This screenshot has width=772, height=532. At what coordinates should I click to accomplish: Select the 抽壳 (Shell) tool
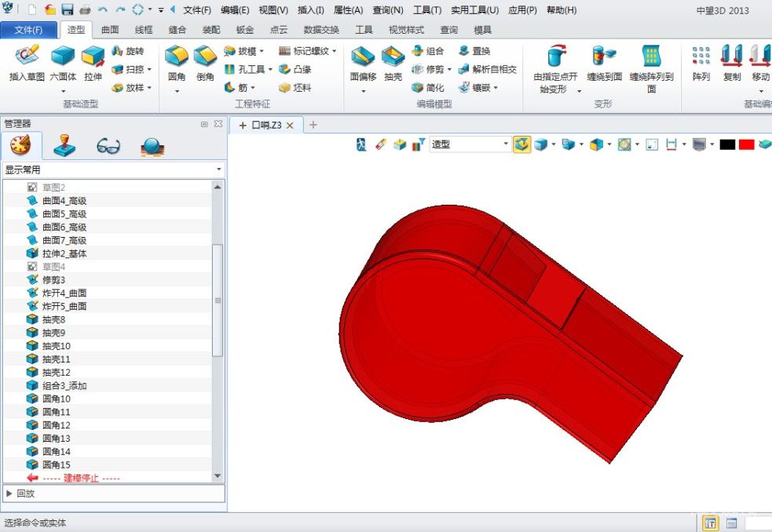tap(393, 64)
